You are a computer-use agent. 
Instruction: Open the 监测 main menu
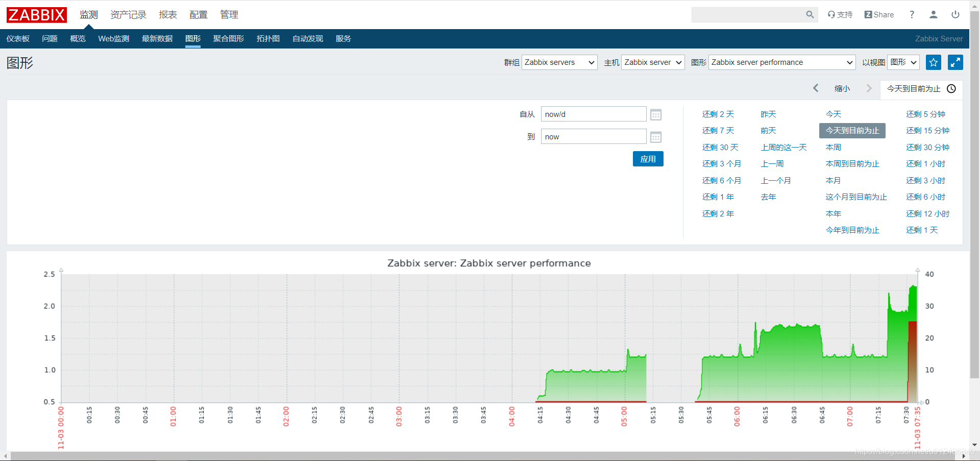[x=89, y=15]
